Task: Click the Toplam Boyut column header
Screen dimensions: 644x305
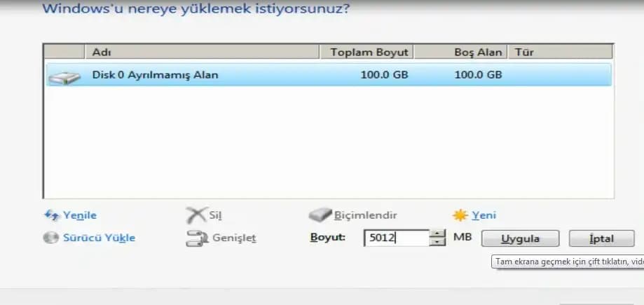Action: [366, 52]
